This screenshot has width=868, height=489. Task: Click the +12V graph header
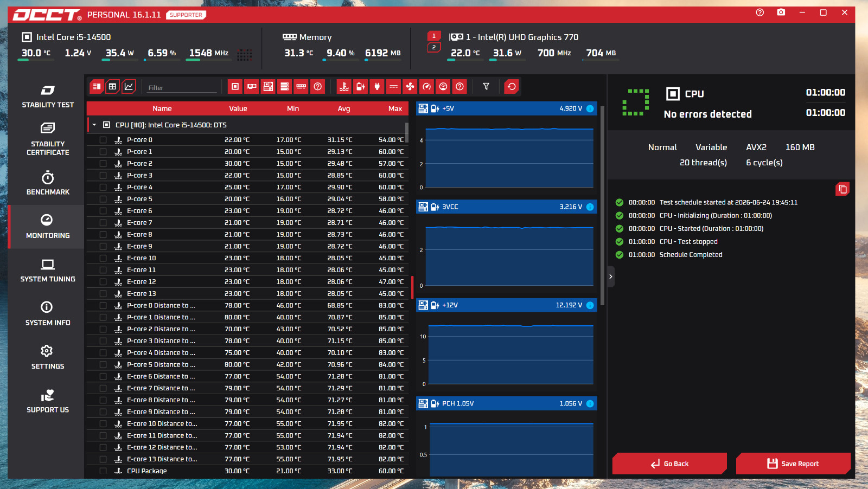pyautogui.click(x=507, y=305)
